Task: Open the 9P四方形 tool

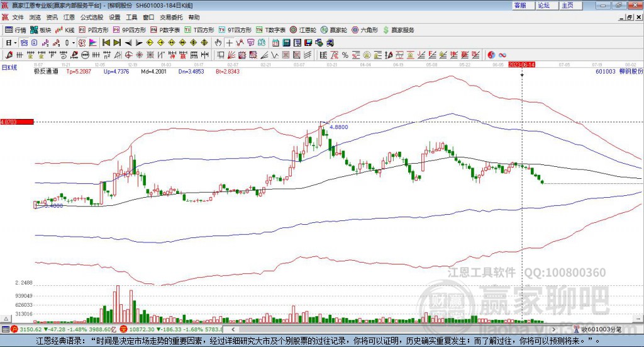Action: tap(130, 30)
